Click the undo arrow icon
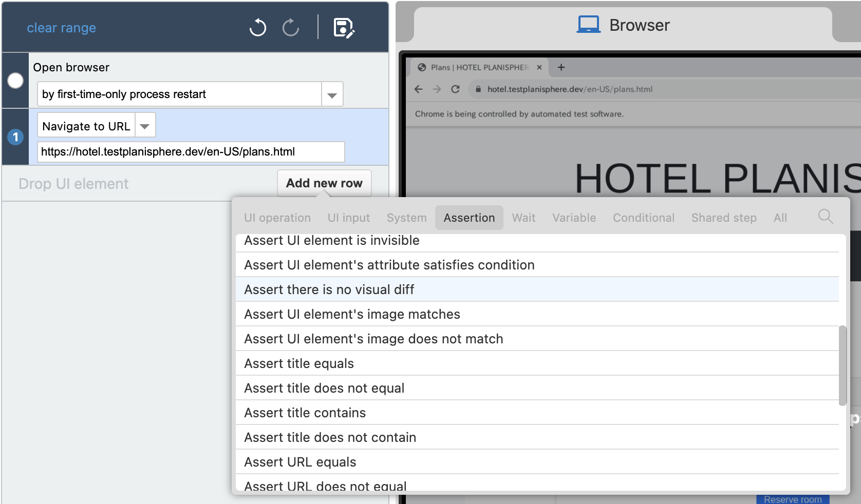The image size is (861, 504). [258, 27]
